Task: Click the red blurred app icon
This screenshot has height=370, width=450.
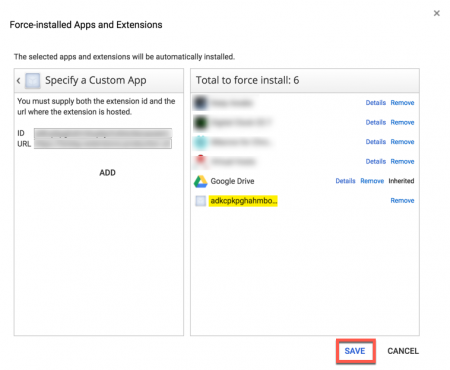Action: point(201,162)
